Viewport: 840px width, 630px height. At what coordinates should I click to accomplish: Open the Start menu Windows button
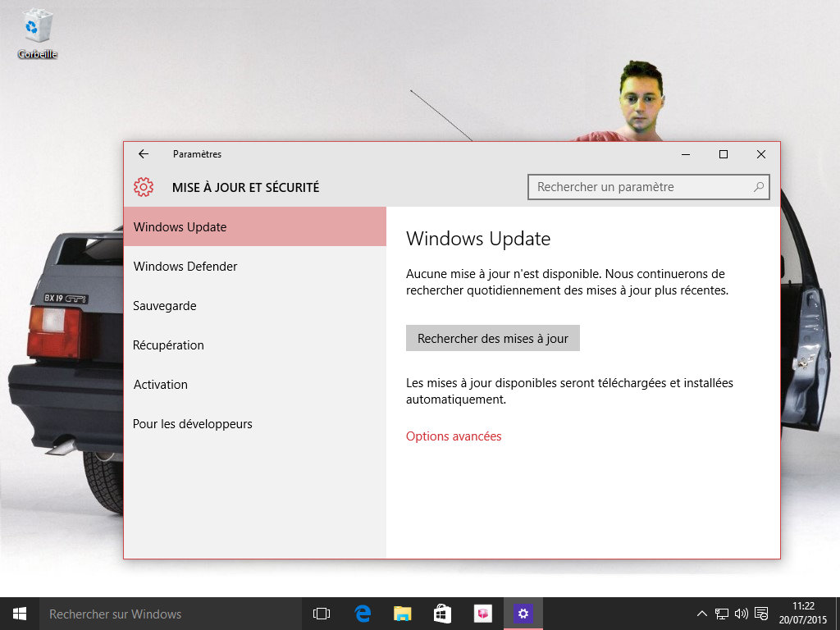point(20,614)
